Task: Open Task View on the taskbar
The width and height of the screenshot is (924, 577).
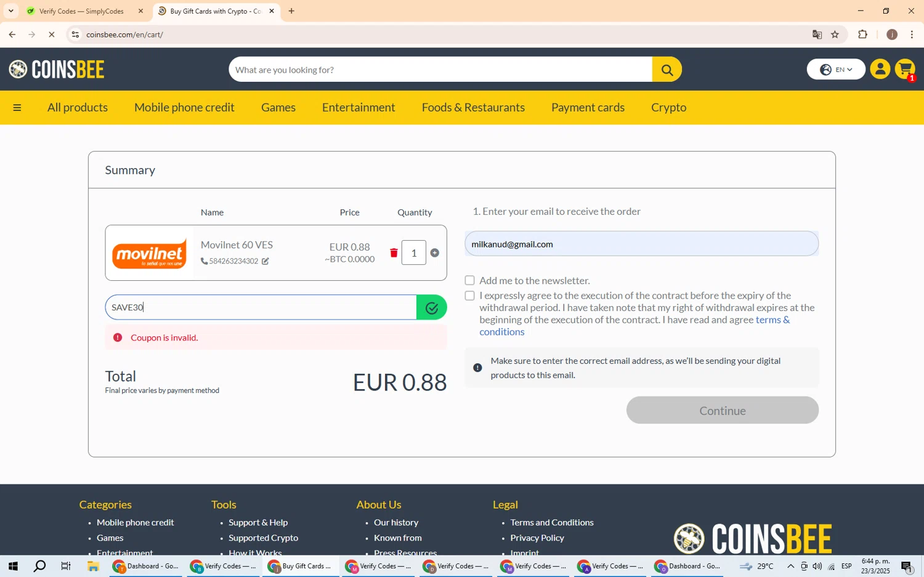Action: [x=66, y=567]
